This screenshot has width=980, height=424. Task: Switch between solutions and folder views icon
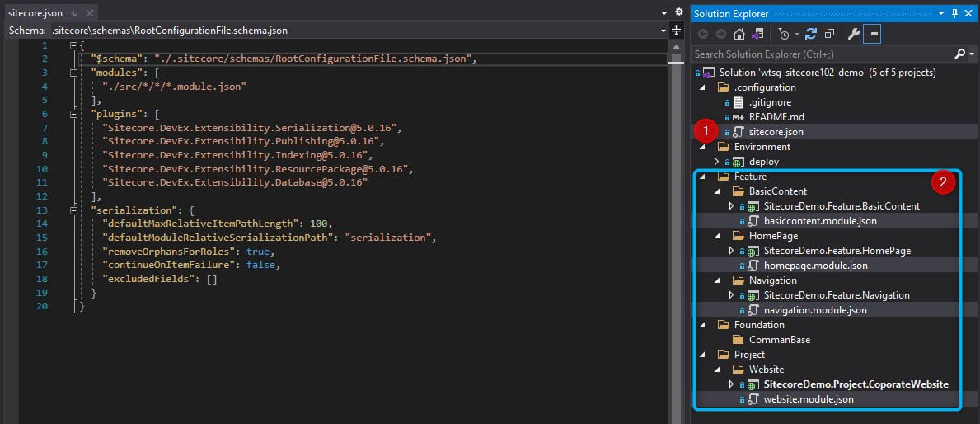click(757, 35)
